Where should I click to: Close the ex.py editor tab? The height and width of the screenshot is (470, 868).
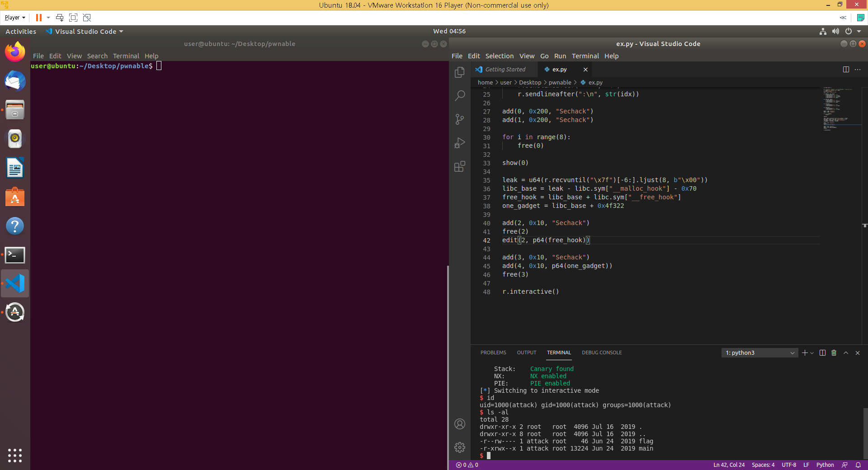click(585, 70)
